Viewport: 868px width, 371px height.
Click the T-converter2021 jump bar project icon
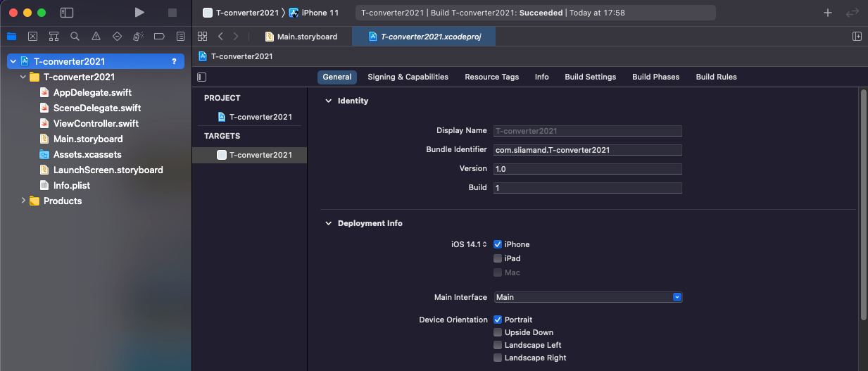point(203,56)
